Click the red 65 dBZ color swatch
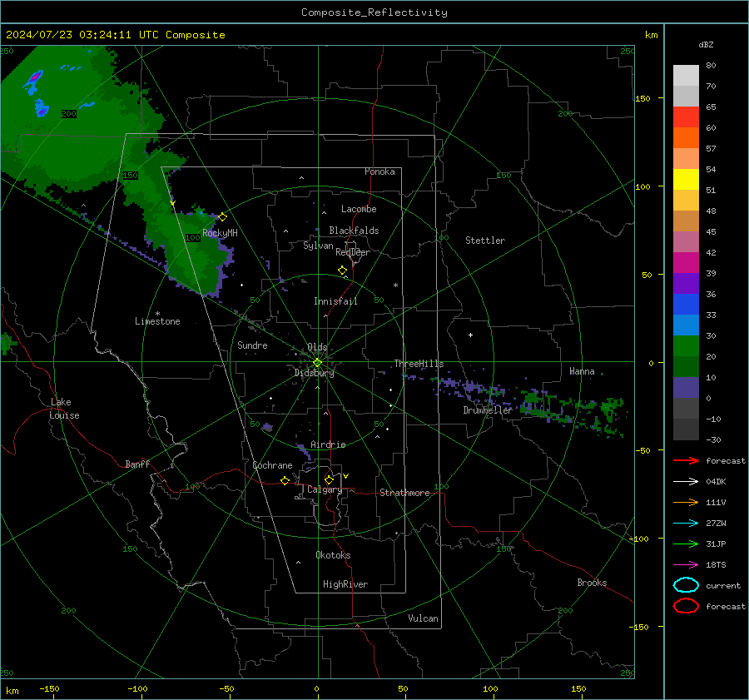Screen dimensions: 749x700 (686, 117)
